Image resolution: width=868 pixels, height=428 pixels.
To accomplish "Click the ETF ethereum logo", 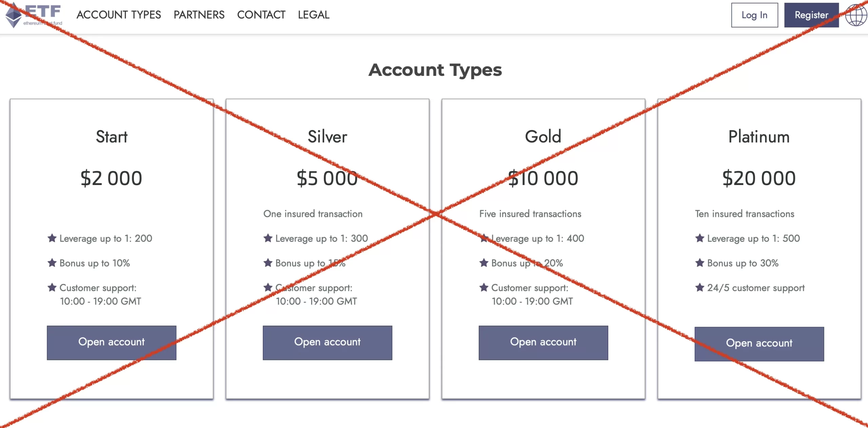I will [x=34, y=15].
